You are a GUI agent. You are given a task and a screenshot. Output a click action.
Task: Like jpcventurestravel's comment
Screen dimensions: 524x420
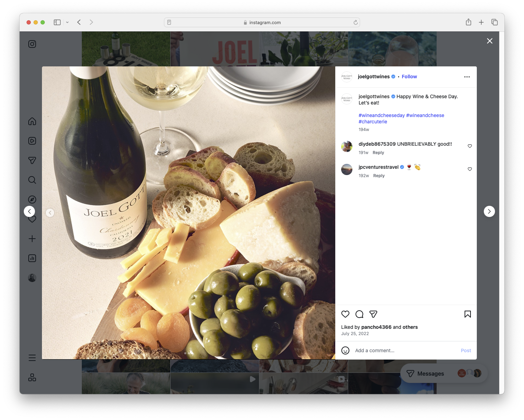pyautogui.click(x=470, y=169)
